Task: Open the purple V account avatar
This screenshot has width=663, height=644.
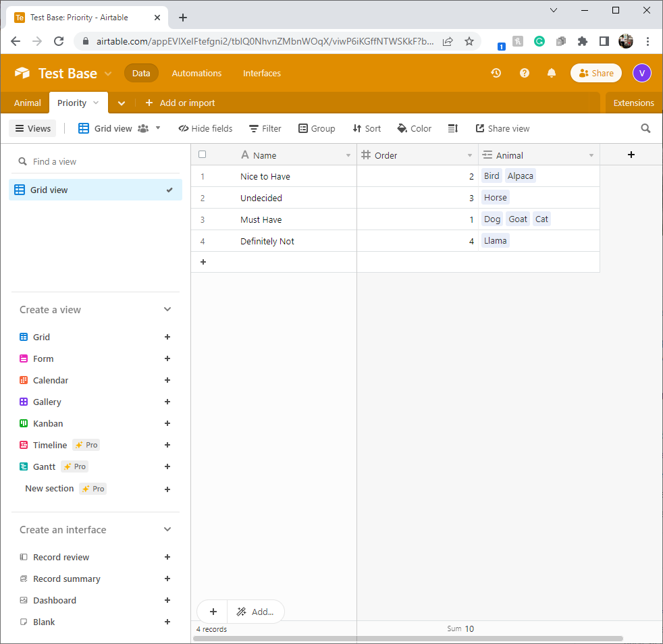Action: [641, 73]
